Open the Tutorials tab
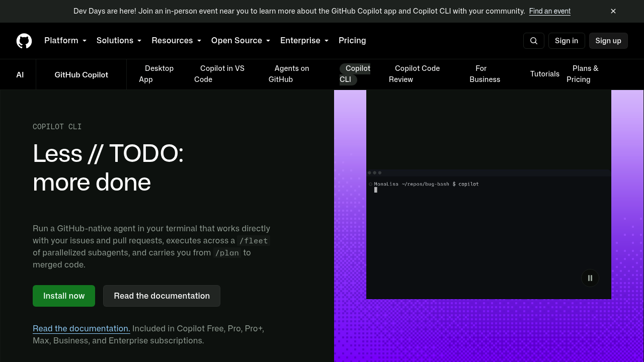Screen dimensions: 644x362 [x=545, y=74]
